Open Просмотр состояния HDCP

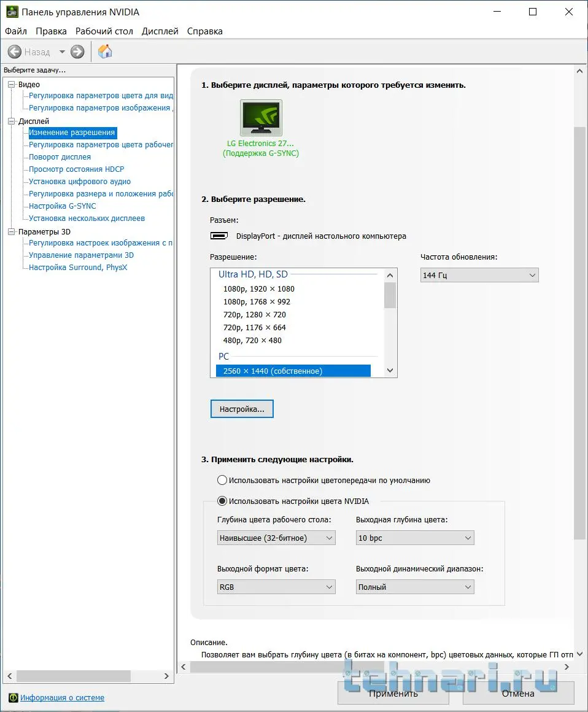coord(76,169)
